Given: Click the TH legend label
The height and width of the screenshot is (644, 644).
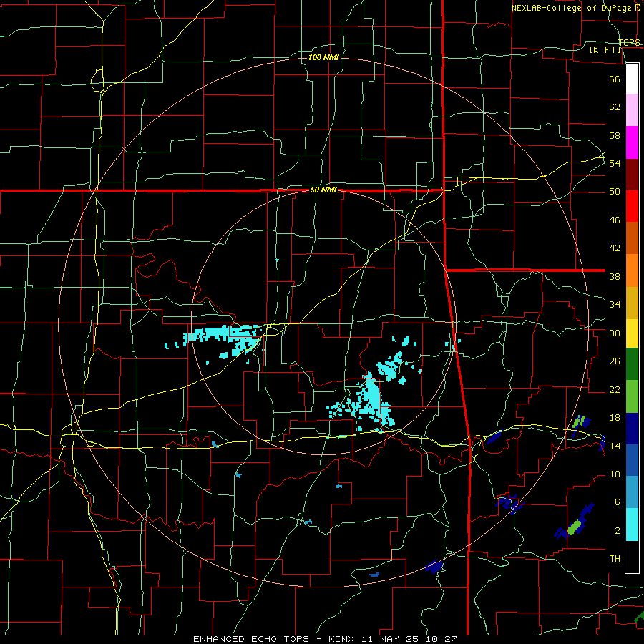Looking at the screenshot, I should coord(615,559).
